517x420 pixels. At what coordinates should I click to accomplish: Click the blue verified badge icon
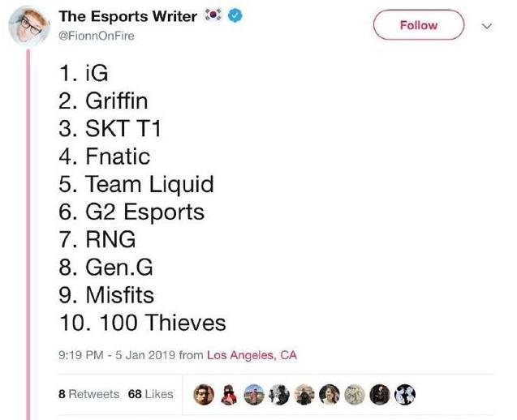tap(235, 15)
